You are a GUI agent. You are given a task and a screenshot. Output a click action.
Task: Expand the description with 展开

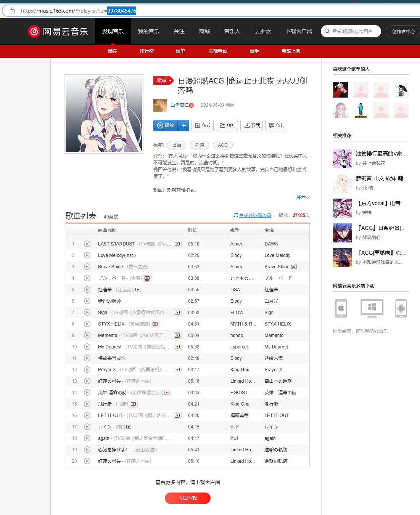(x=303, y=197)
